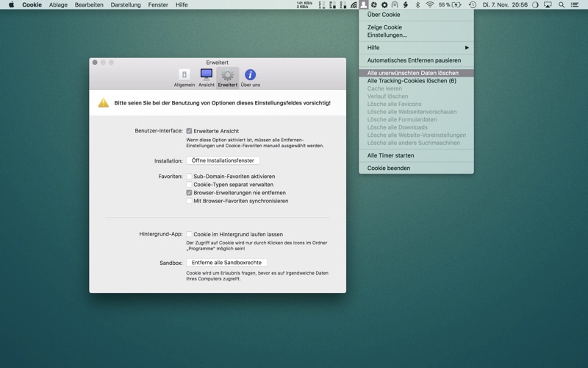The width and height of the screenshot is (588, 368).
Task: Click the 55 % battery percentage text
Action: click(x=444, y=4)
